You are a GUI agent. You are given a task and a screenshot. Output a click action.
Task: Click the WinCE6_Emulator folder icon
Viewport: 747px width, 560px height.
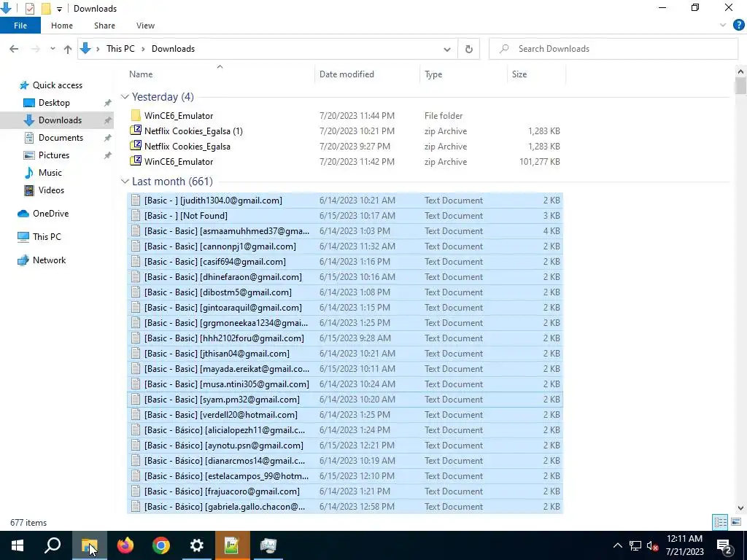(x=136, y=115)
